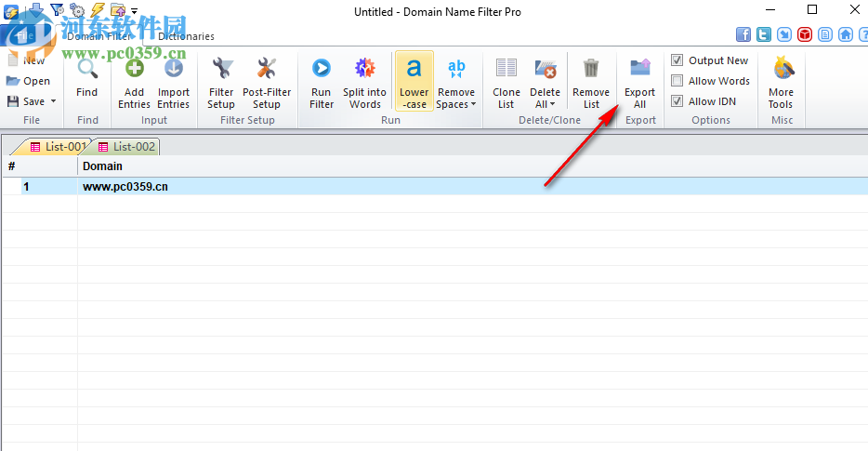Click the Facebook icon
The height and width of the screenshot is (451, 868).
(743, 34)
